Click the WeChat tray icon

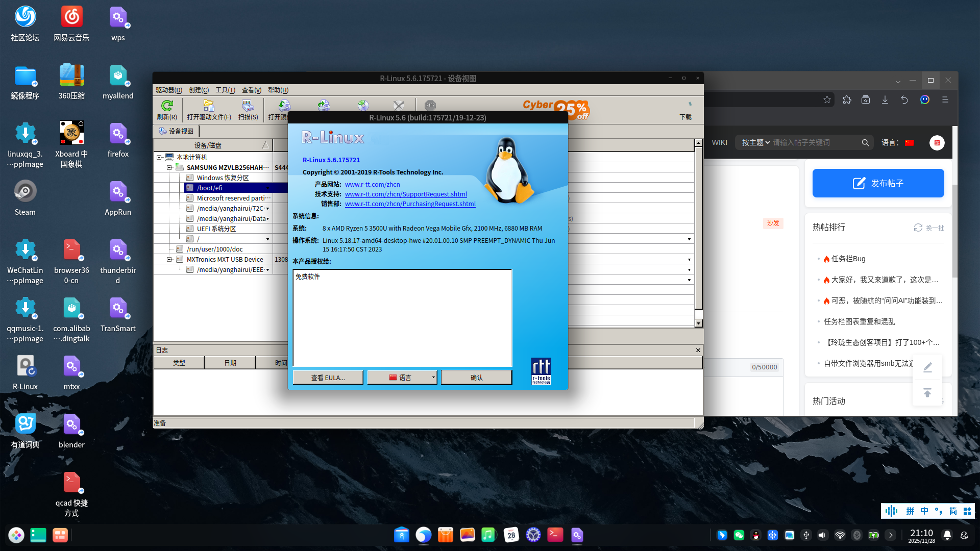point(739,535)
